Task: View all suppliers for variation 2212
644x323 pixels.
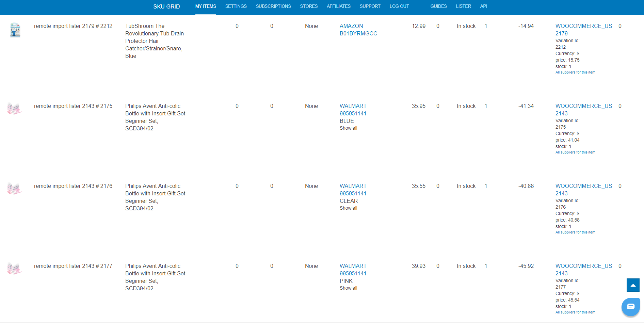Action: (x=575, y=72)
